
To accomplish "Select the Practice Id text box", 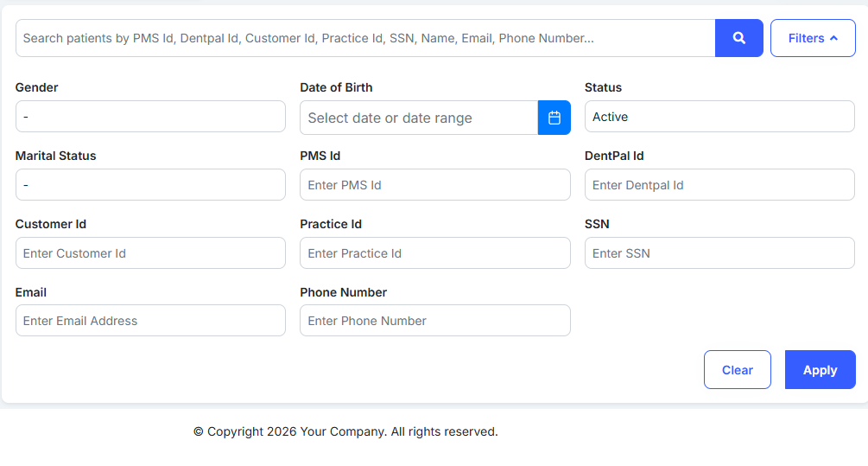I will tap(434, 253).
